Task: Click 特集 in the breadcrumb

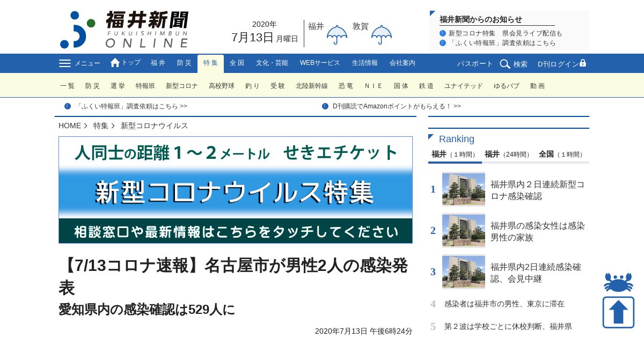Action: tap(101, 126)
